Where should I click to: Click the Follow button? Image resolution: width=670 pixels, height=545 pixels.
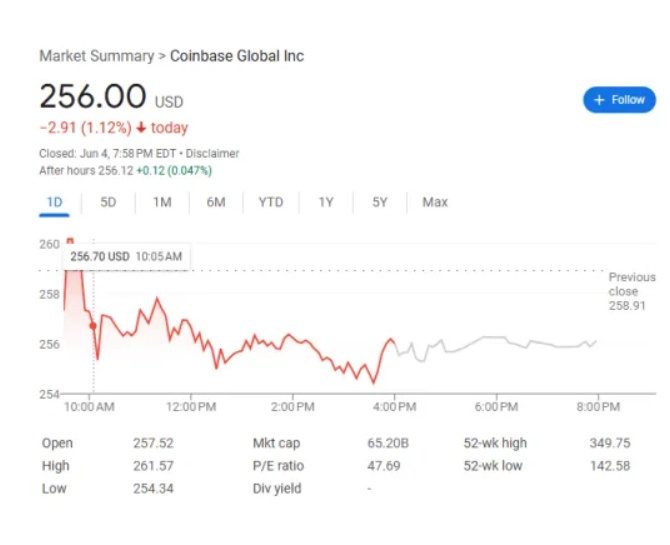pyautogui.click(x=619, y=100)
